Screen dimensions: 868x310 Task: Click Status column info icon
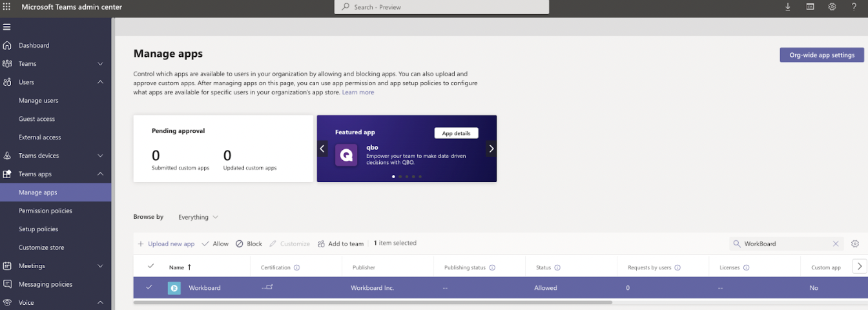coord(557,267)
